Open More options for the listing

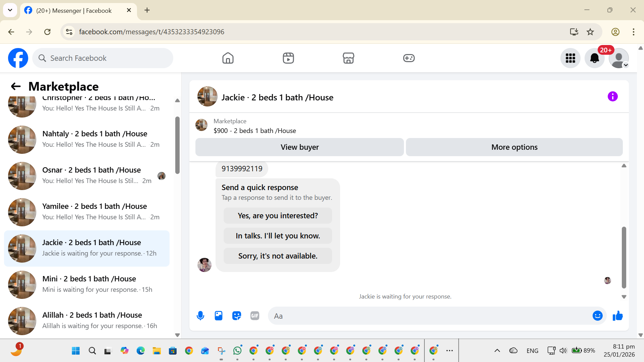tap(514, 147)
